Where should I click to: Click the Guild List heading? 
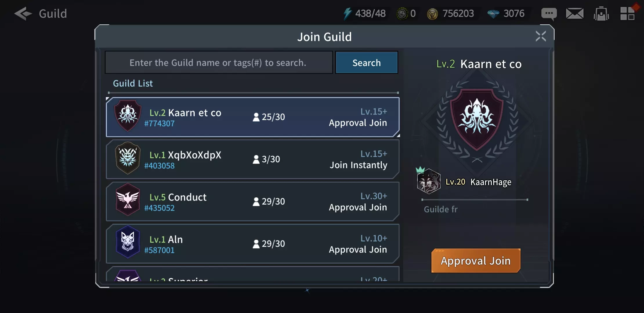[133, 83]
